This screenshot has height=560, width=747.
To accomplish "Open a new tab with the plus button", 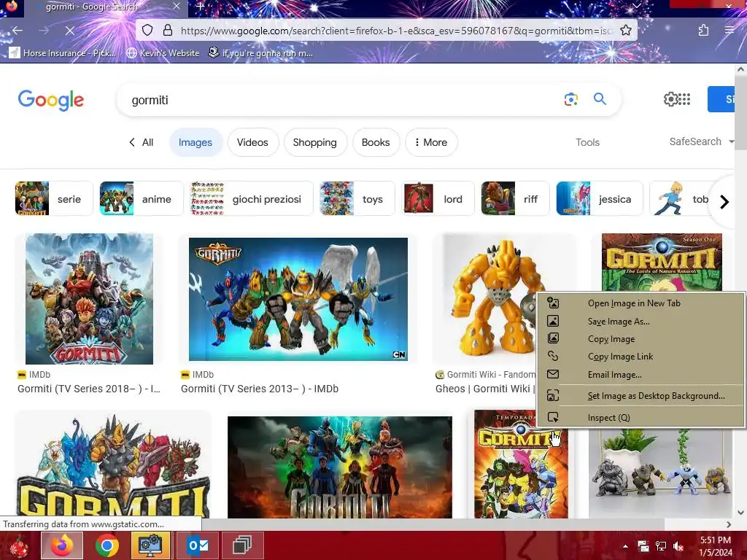I will (200, 7).
